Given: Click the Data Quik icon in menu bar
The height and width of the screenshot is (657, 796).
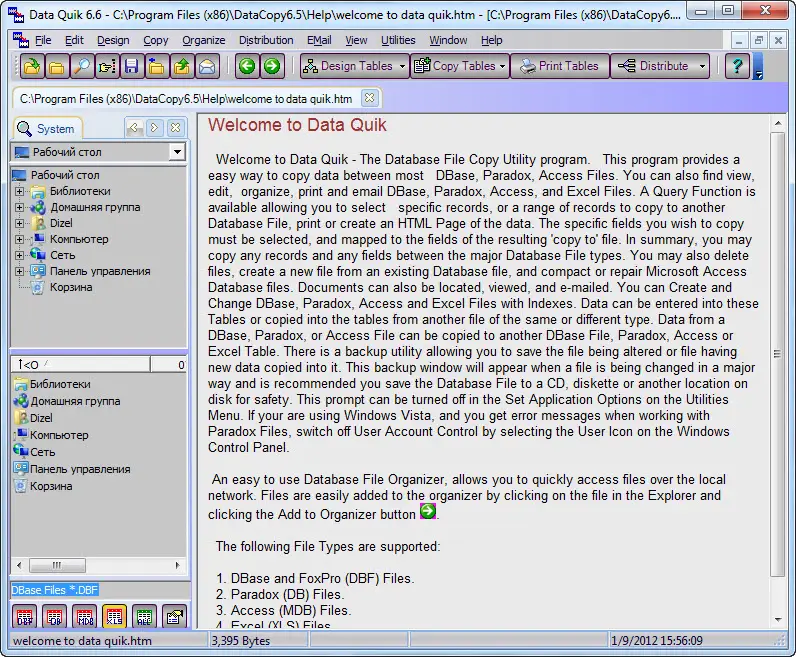Looking at the screenshot, I should (x=21, y=40).
